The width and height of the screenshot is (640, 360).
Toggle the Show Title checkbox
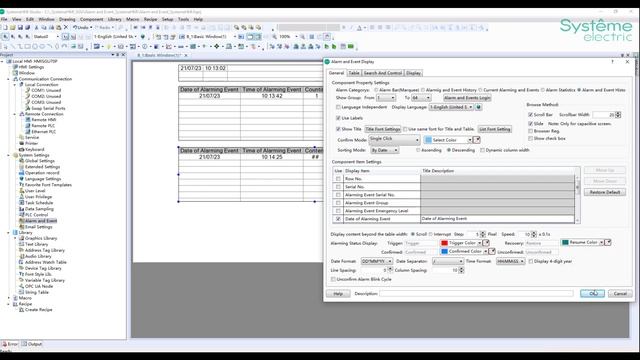[x=338, y=129]
